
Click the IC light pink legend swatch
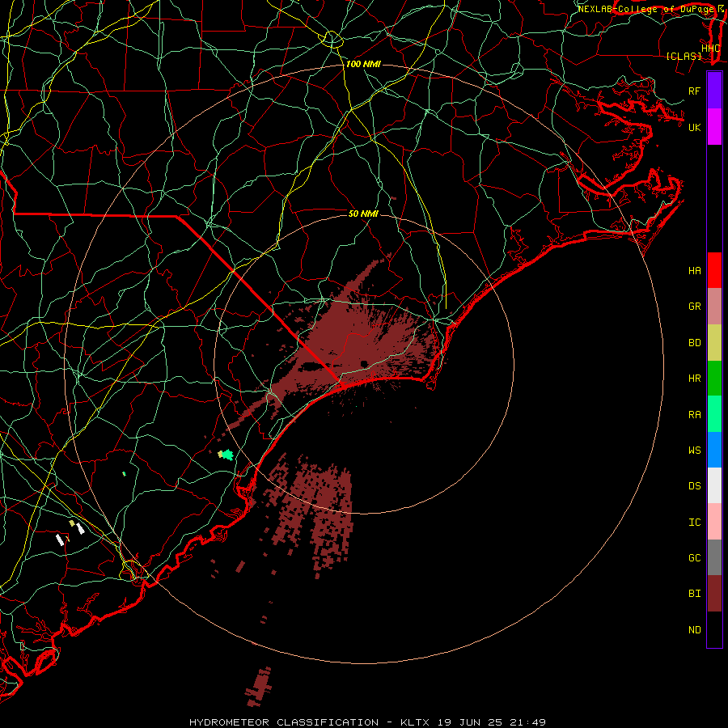714,522
